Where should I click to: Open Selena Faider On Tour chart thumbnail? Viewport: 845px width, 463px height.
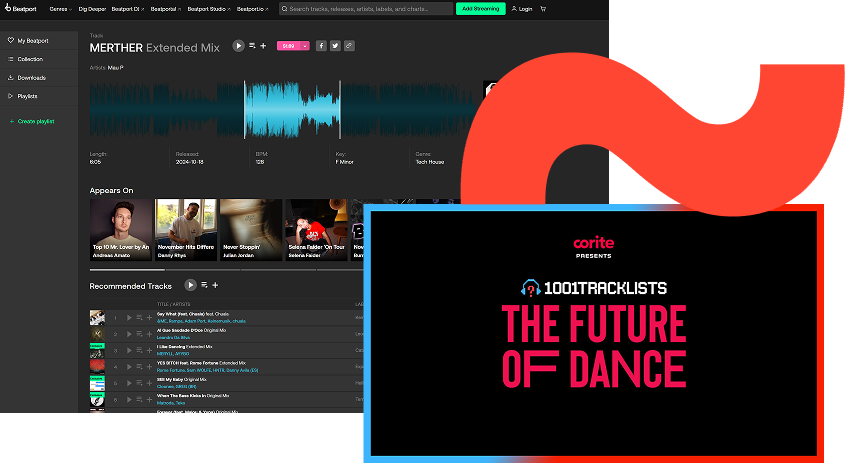point(316,230)
